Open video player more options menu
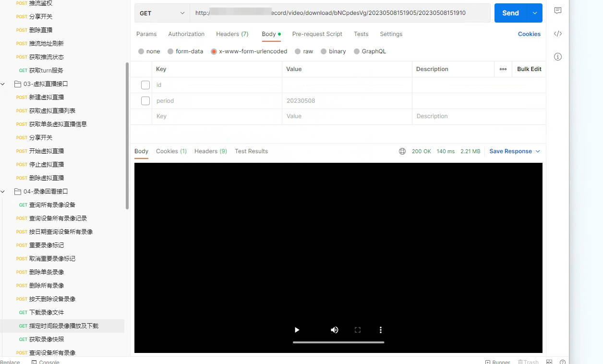This screenshot has width=603, height=364. point(381,330)
